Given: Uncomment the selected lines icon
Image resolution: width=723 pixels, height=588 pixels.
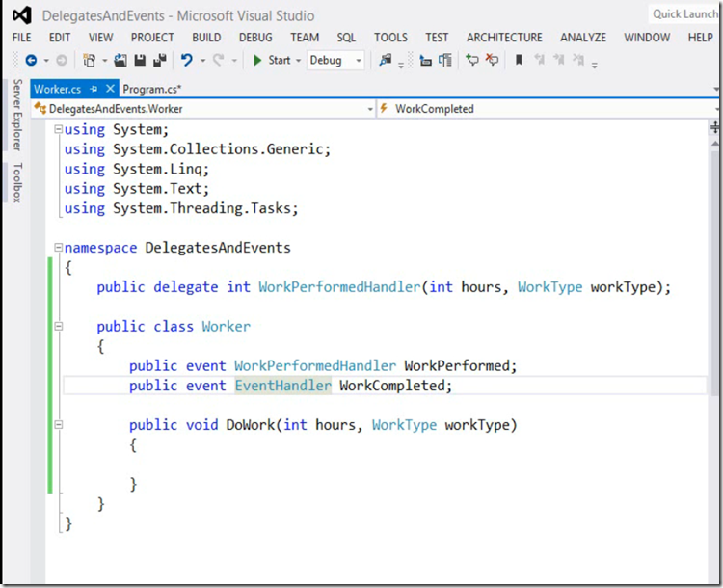Looking at the screenshot, I should [x=492, y=60].
